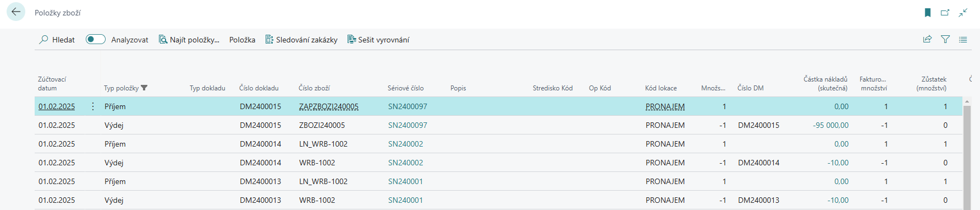Viewport: 980px width, 210px height.
Task: Select Příjem type in the DM2400013 row
Action: [115, 181]
